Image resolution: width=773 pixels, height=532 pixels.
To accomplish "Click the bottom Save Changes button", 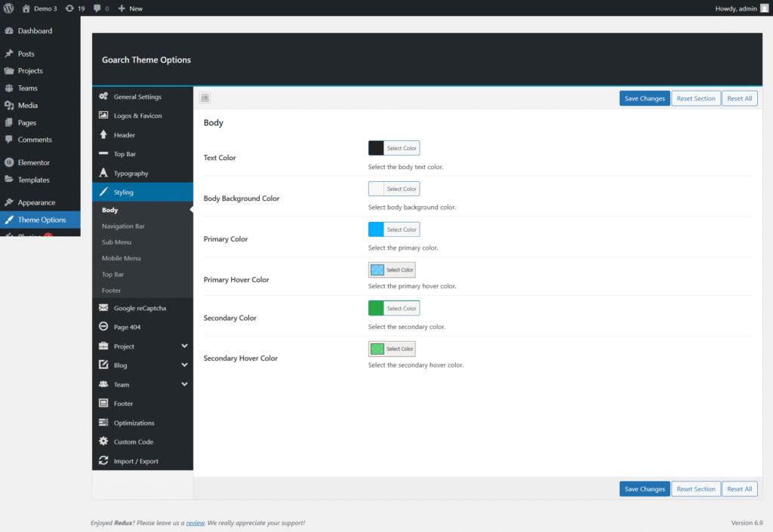I will (645, 489).
